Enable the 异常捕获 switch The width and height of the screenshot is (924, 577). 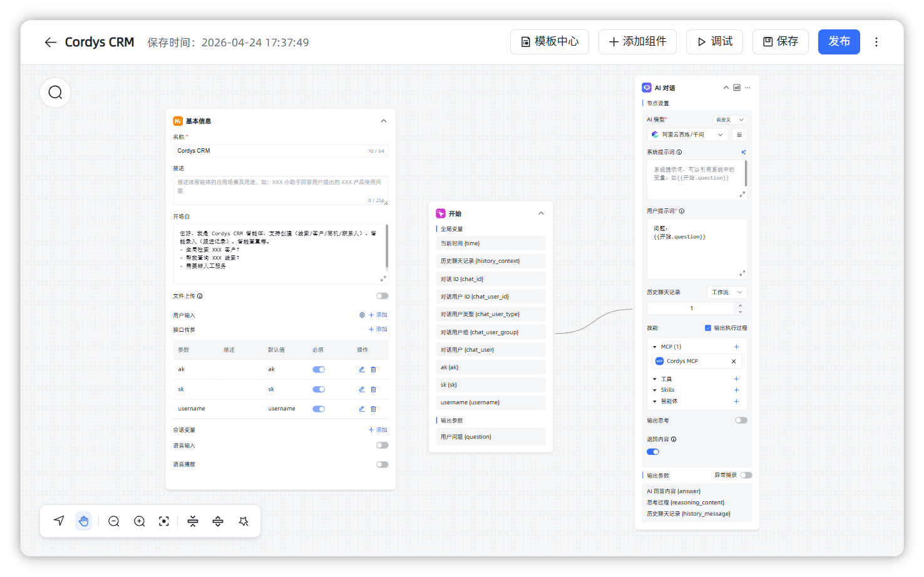[x=746, y=475]
